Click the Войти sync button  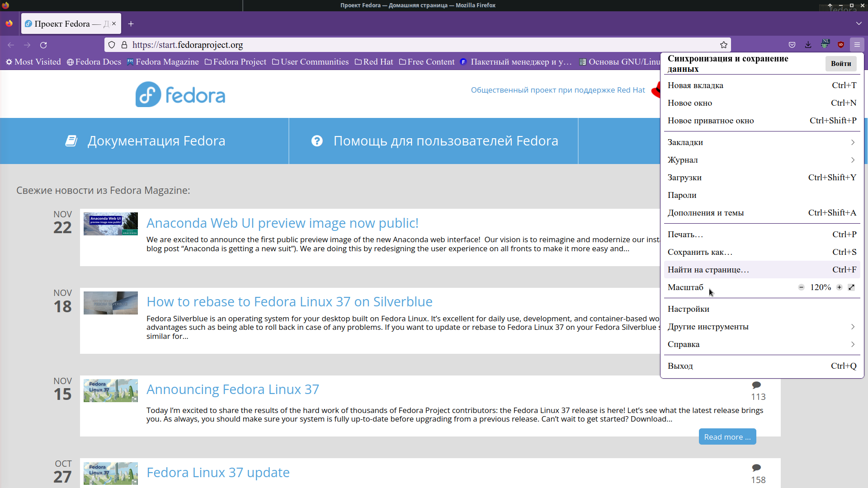pos(841,64)
